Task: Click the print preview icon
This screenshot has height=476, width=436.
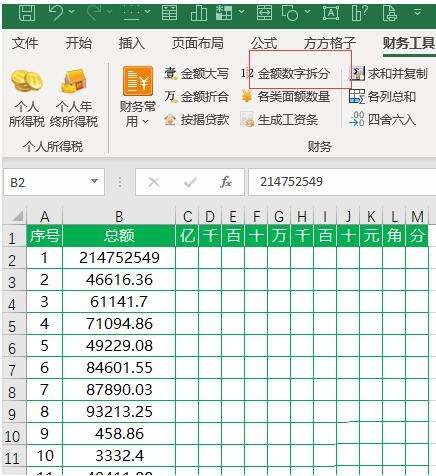Action: 390,13
